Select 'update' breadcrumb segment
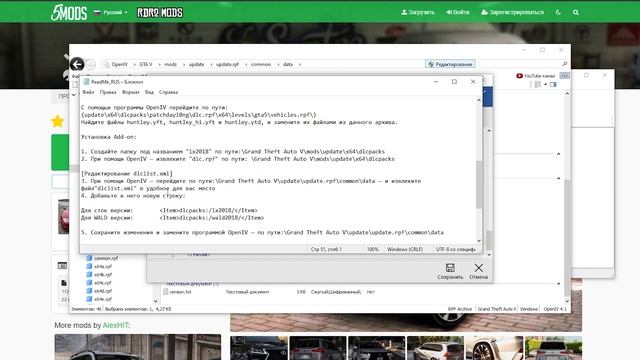 pos(196,64)
